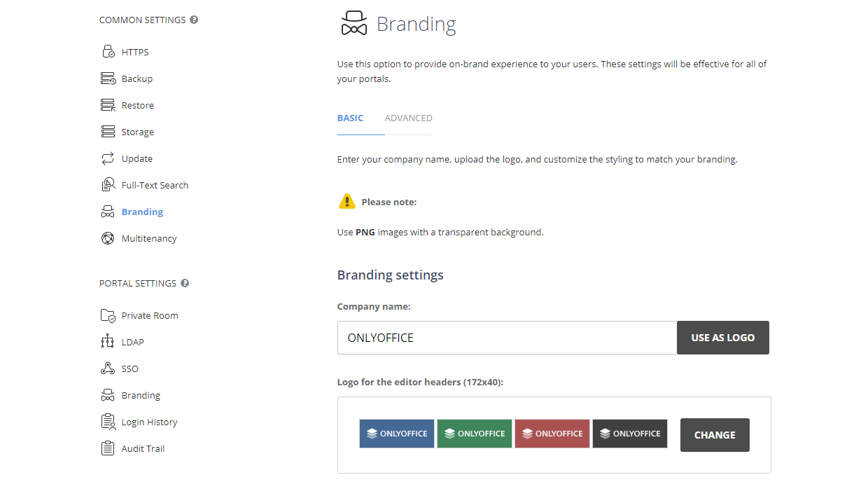Open the Common Settings help icon

[195, 20]
